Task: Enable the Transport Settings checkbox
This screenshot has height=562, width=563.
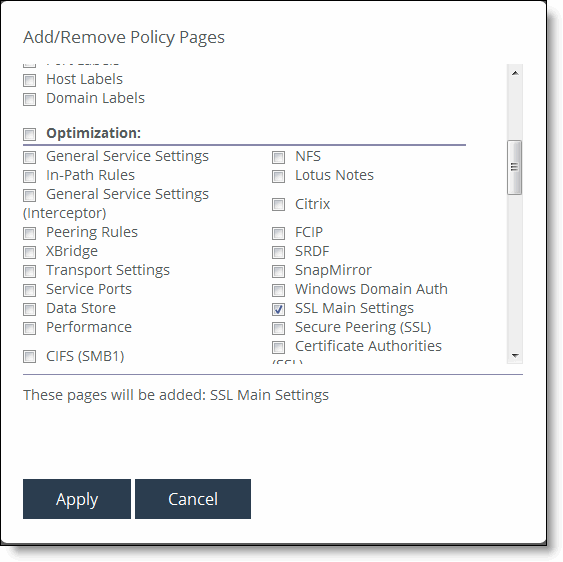Action: click(29, 271)
